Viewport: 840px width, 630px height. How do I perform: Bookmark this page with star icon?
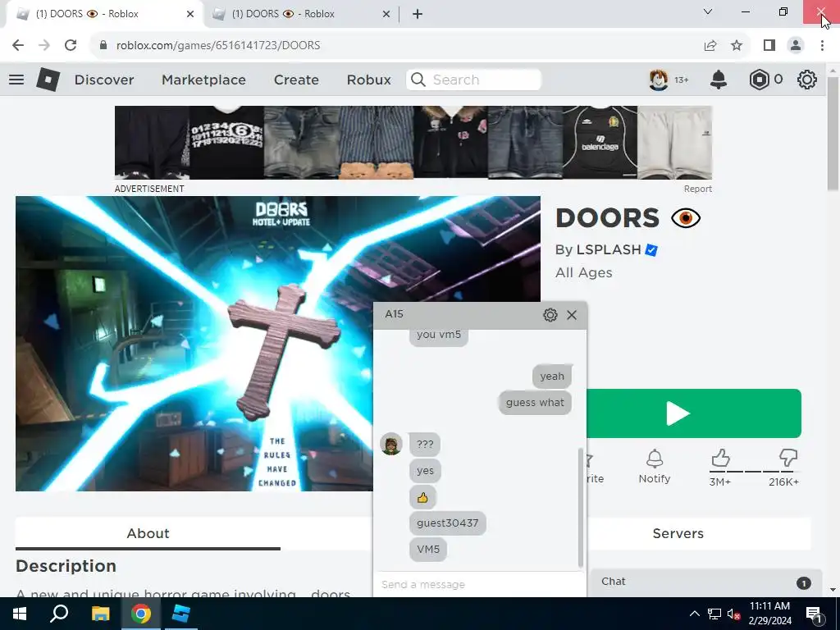pos(737,45)
